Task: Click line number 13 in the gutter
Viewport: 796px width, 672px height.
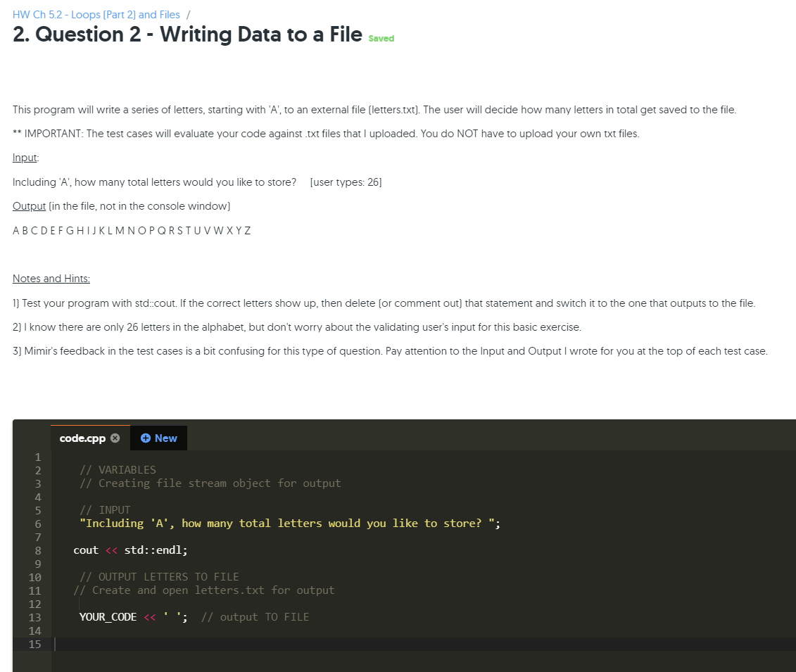Action: tap(34, 618)
